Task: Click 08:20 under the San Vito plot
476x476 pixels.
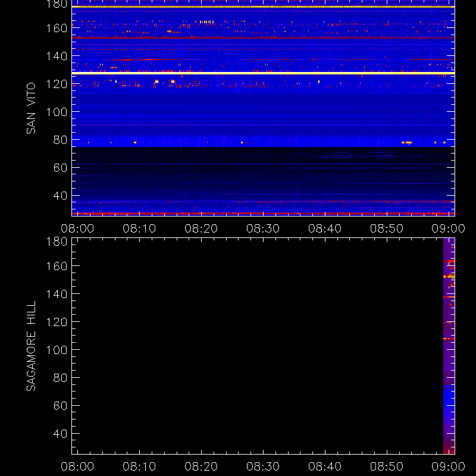Action: tap(201, 228)
